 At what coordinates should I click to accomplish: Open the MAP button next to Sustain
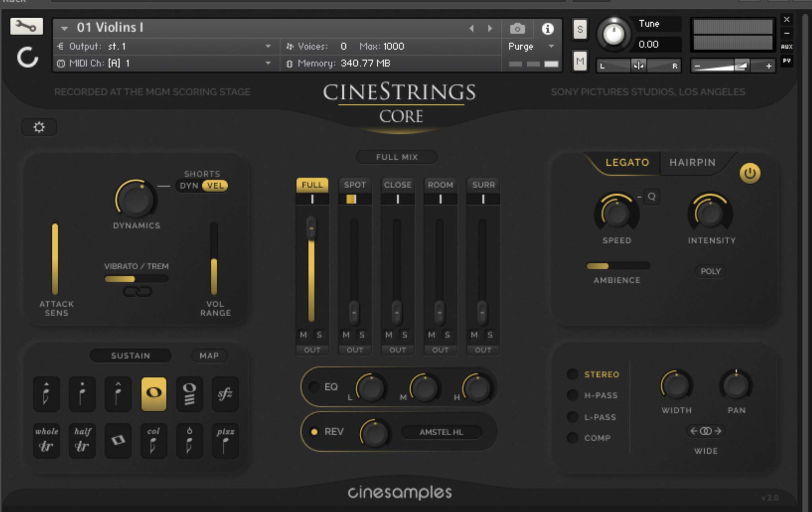point(209,356)
